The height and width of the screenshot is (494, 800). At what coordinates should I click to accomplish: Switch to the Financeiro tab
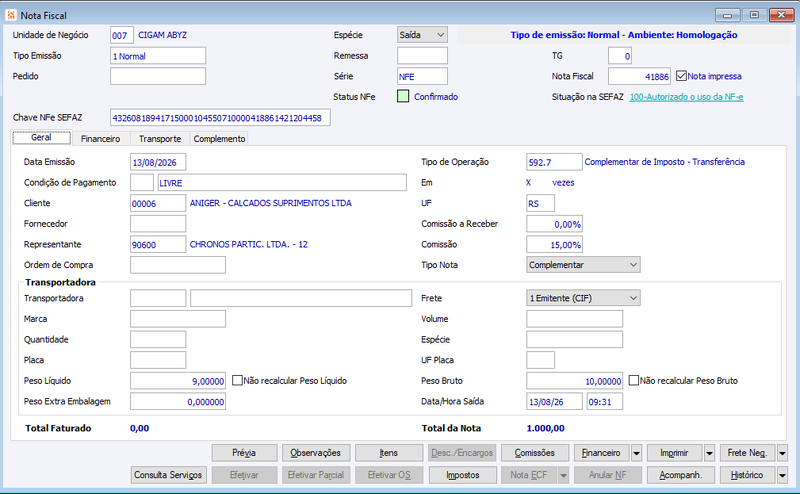point(101,139)
